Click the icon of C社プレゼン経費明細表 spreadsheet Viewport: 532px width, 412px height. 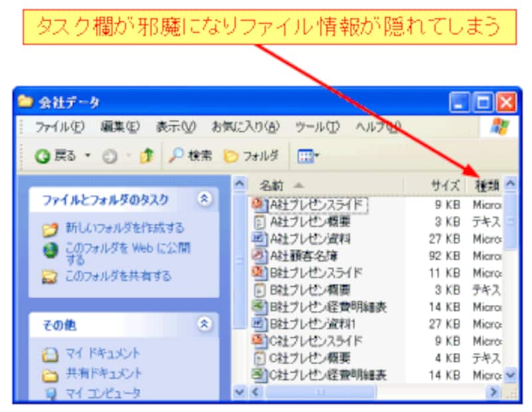pos(259,375)
